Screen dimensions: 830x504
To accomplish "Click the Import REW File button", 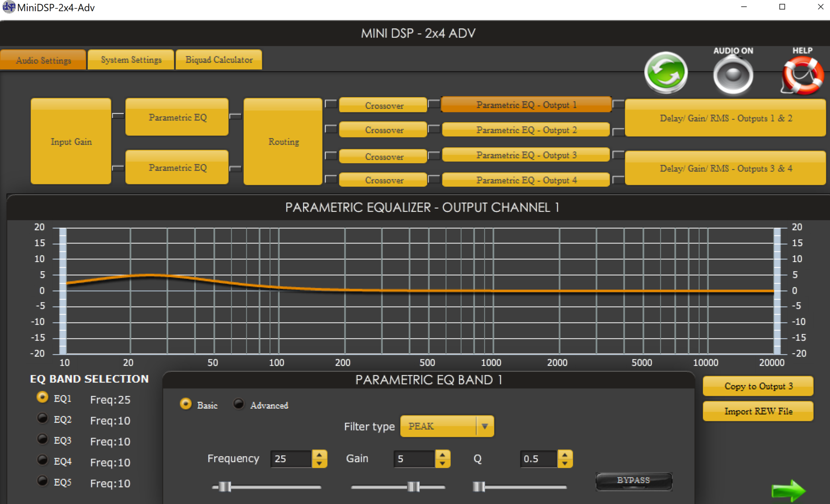I will point(758,411).
